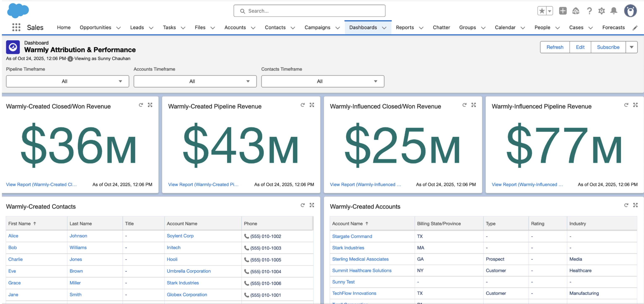Expand more actions next to Subscribe
This screenshot has height=304, width=644.
pos(631,47)
